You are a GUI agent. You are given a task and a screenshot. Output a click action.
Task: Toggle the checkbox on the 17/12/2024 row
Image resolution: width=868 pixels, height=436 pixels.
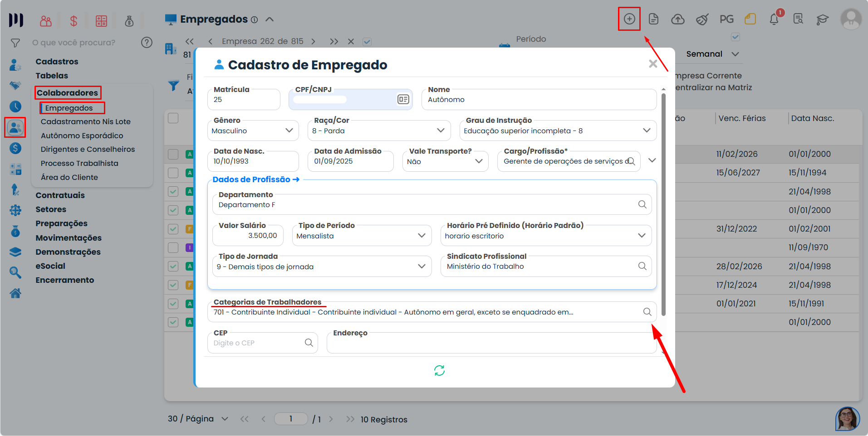click(x=173, y=285)
